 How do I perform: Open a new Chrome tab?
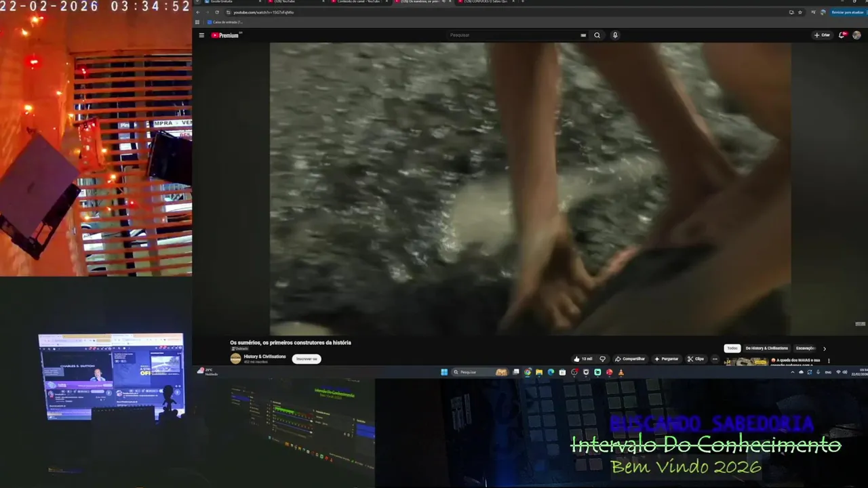(523, 1)
